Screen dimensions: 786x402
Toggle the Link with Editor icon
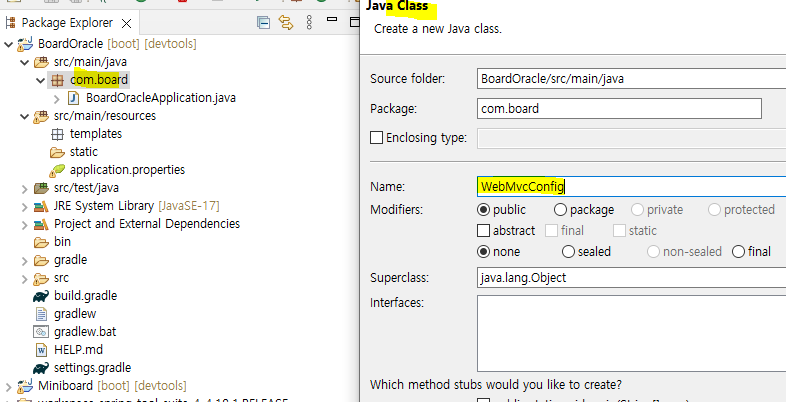[x=286, y=23]
